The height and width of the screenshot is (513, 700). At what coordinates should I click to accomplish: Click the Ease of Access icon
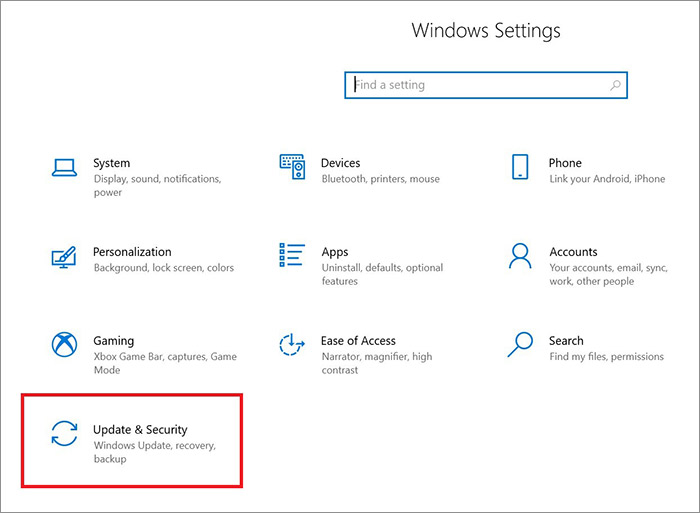(292, 344)
